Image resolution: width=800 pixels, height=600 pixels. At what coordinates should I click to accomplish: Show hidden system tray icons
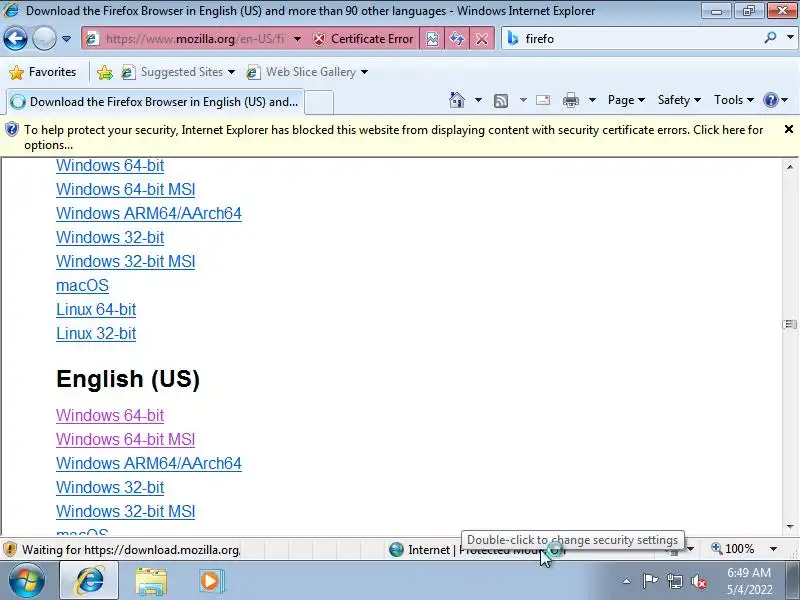[x=626, y=581]
